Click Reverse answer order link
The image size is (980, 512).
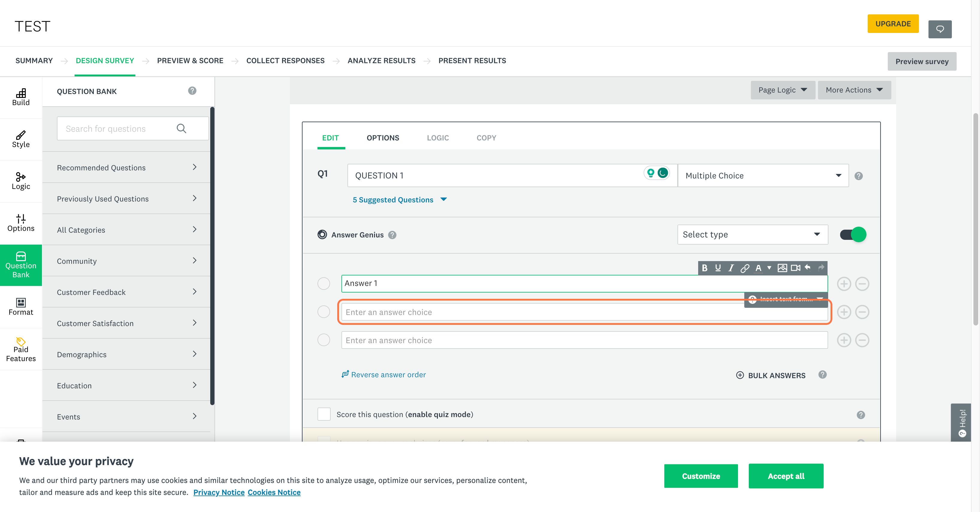383,375
